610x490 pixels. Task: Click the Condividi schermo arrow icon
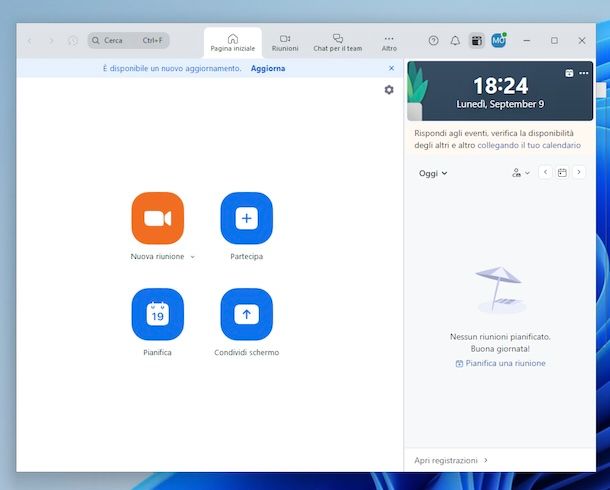[x=247, y=314]
